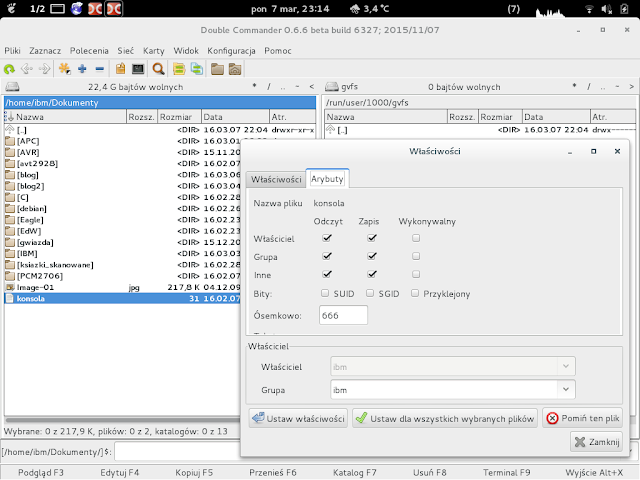Open the web browser globe icon in top bar

(77, 8)
